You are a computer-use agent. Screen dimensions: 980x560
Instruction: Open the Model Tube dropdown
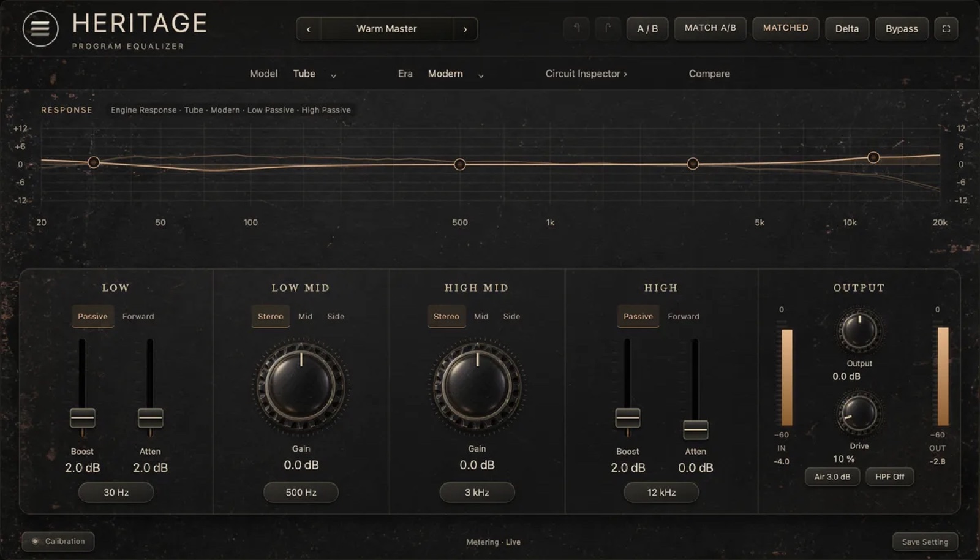(314, 74)
